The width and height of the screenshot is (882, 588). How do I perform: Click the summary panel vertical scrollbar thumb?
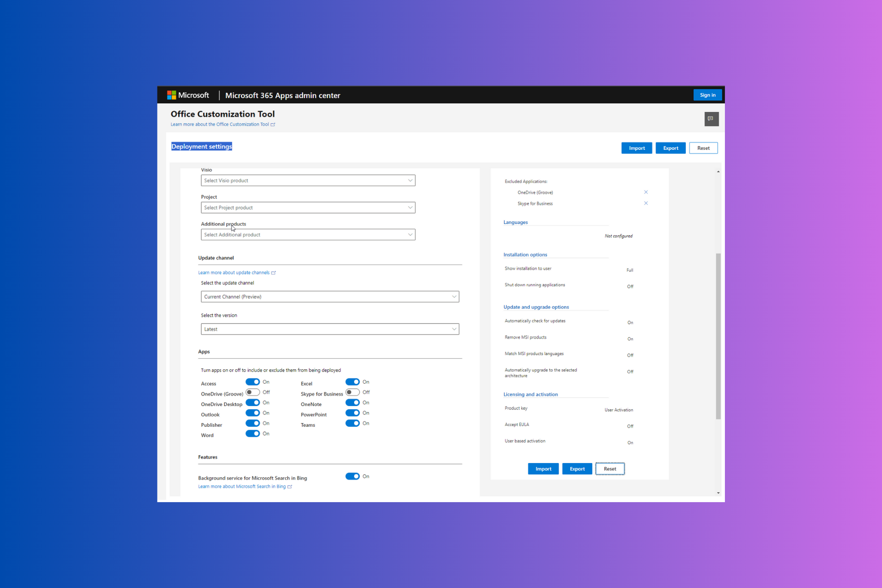718,335
